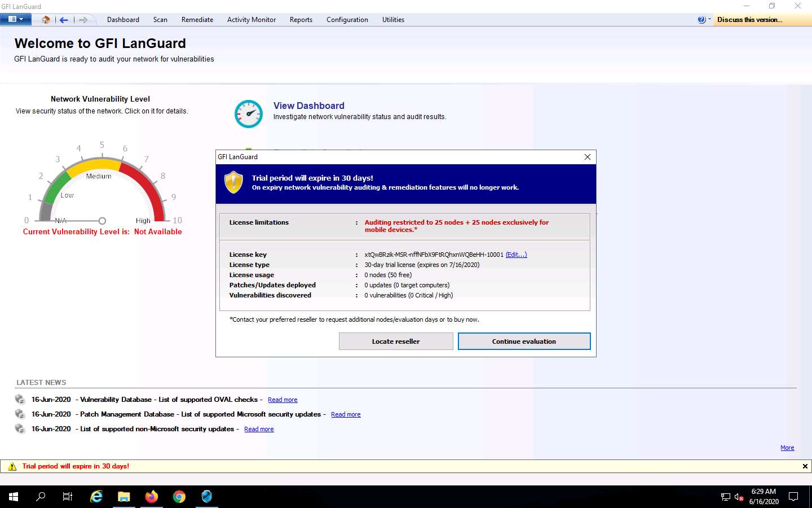Go back with the left arrow icon
Viewport: 812px width, 508px height.
point(64,20)
